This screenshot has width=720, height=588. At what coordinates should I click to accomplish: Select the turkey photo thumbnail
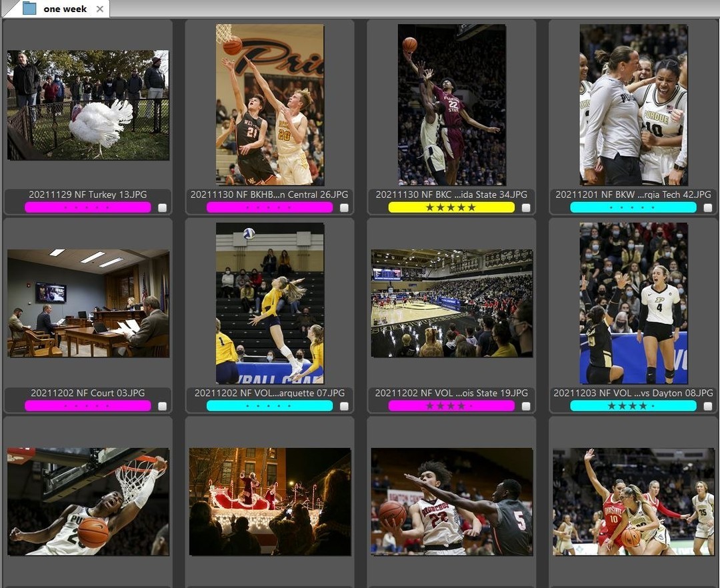87,104
